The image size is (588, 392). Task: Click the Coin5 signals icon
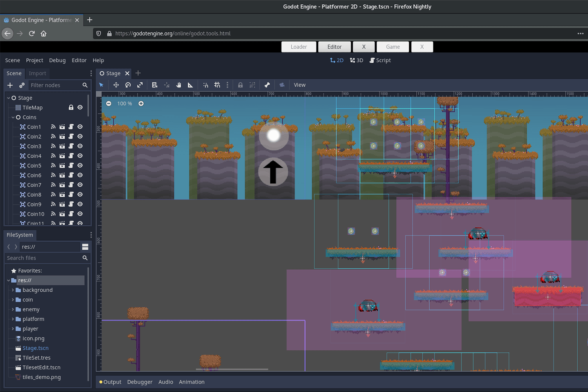pos(53,165)
